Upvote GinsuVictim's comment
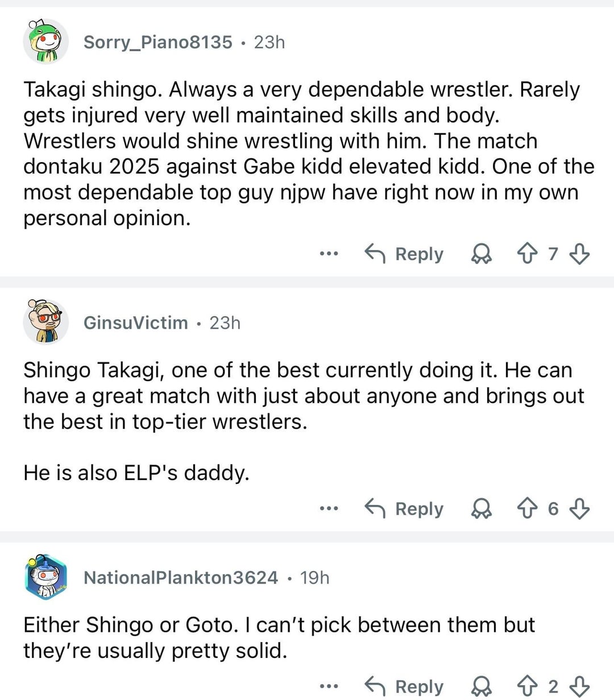 [527, 509]
